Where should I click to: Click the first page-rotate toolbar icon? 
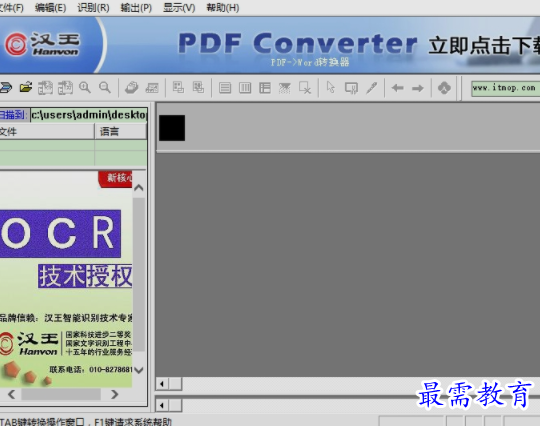tap(45, 88)
